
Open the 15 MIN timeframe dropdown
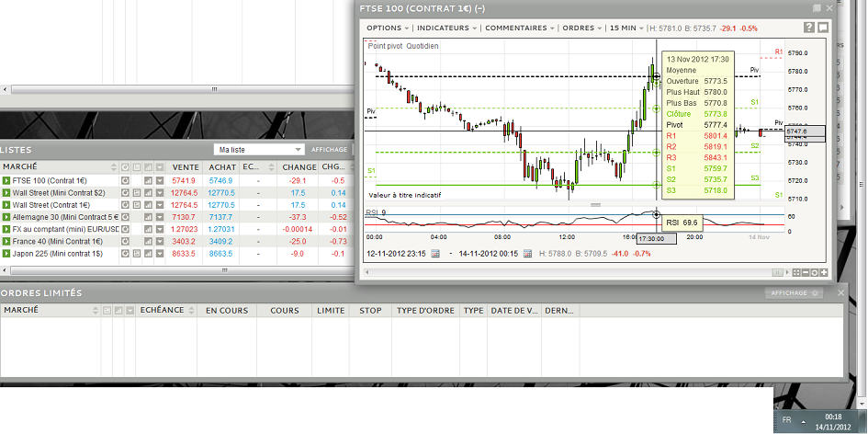click(626, 28)
